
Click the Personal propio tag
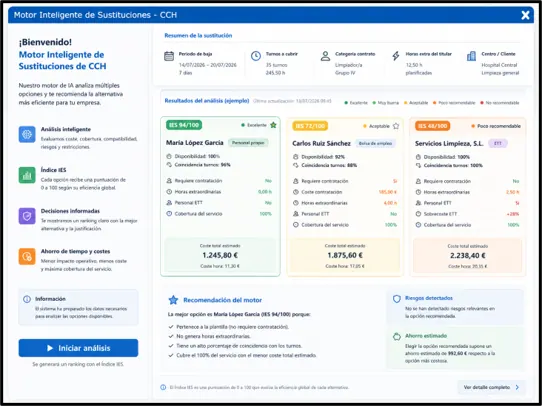pos(248,143)
